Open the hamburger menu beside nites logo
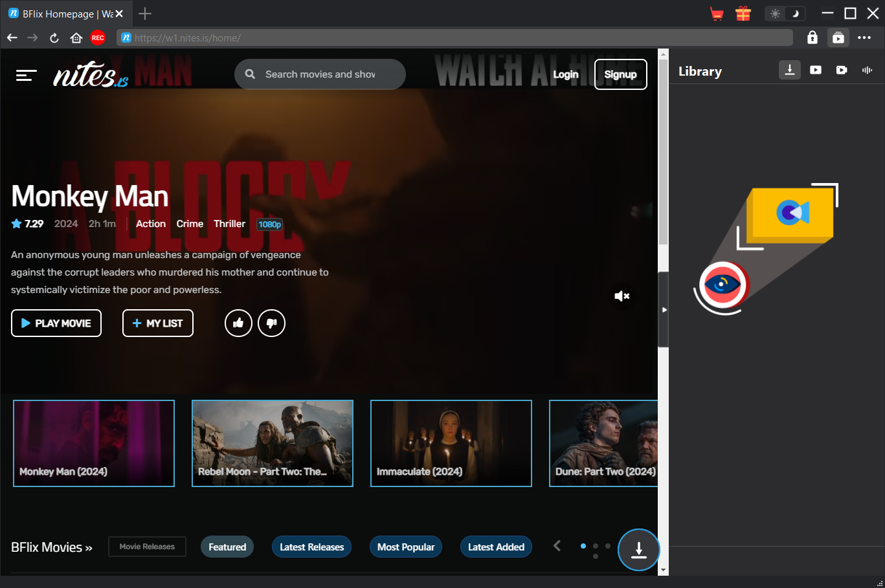 coord(26,76)
